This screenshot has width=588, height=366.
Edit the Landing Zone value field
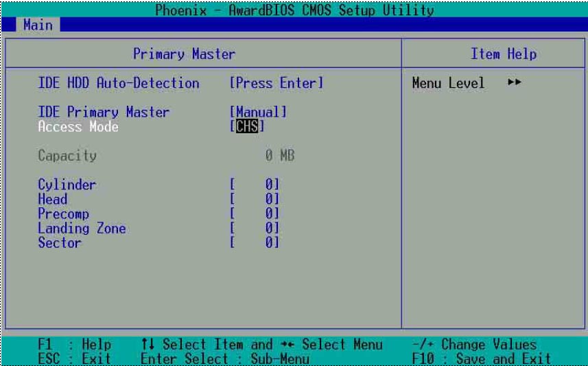255,227
